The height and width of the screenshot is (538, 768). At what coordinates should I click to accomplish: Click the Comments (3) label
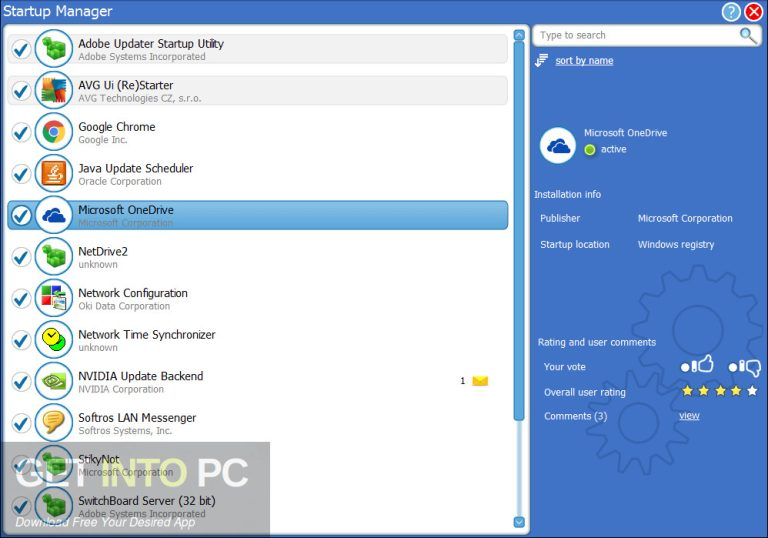tap(576, 416)
